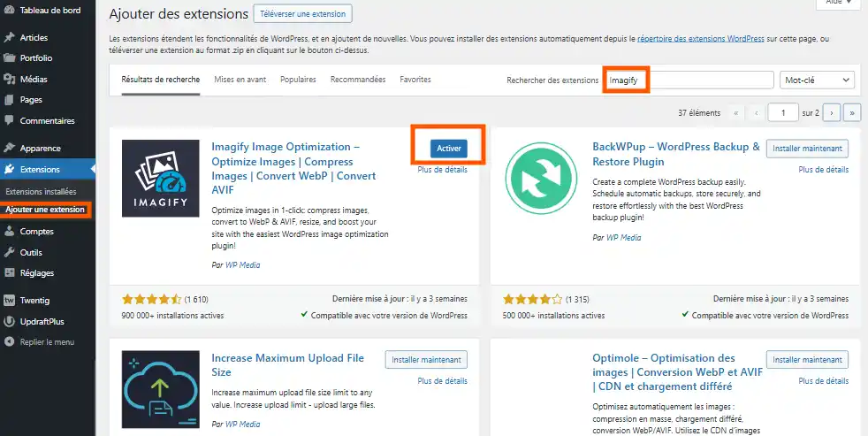Image resolution: width=868 pixels, height=436 pixels.
Task: Switch to the Favorites tab
Action: click(x=415, y=80)
